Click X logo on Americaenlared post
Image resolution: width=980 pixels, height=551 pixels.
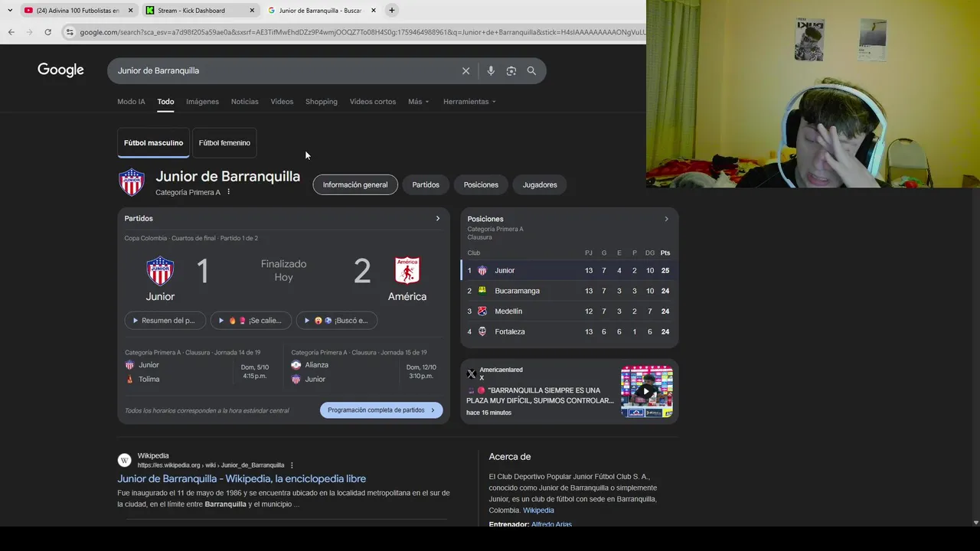click(471, 373)
